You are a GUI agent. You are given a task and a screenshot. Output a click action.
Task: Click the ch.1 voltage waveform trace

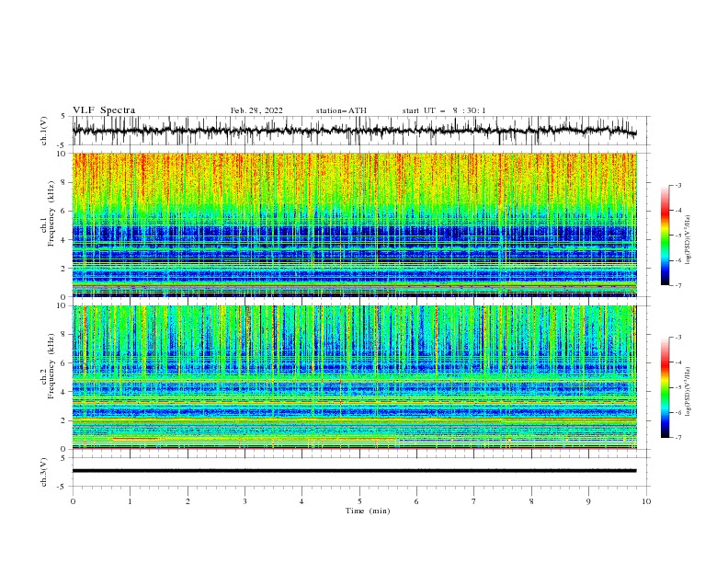click(x=354, y=131)
